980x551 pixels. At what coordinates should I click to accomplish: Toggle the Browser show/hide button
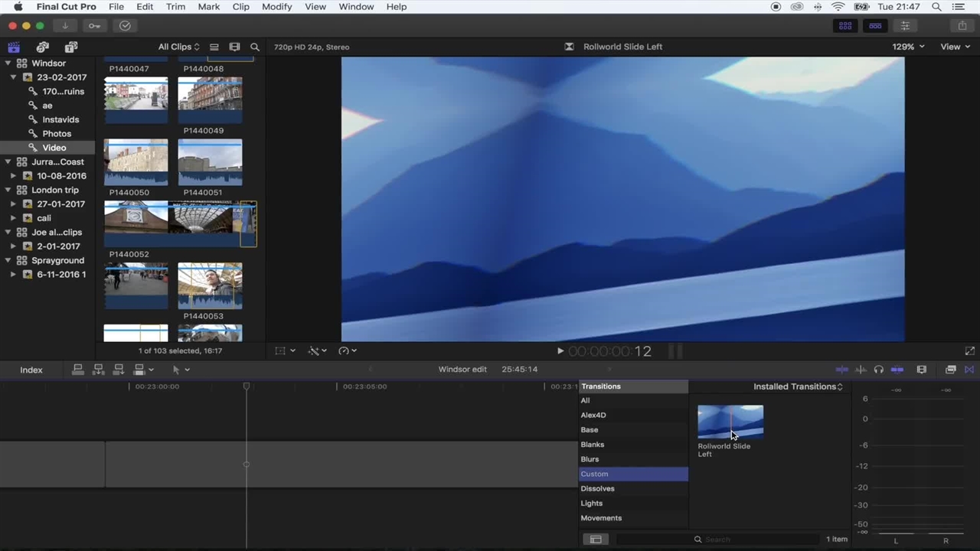coord(845,26)
